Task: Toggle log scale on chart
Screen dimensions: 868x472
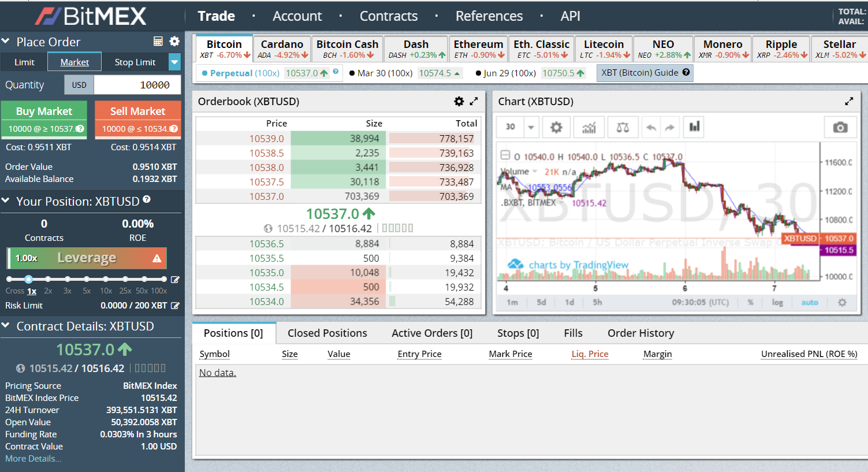Action: pos(777,302)
